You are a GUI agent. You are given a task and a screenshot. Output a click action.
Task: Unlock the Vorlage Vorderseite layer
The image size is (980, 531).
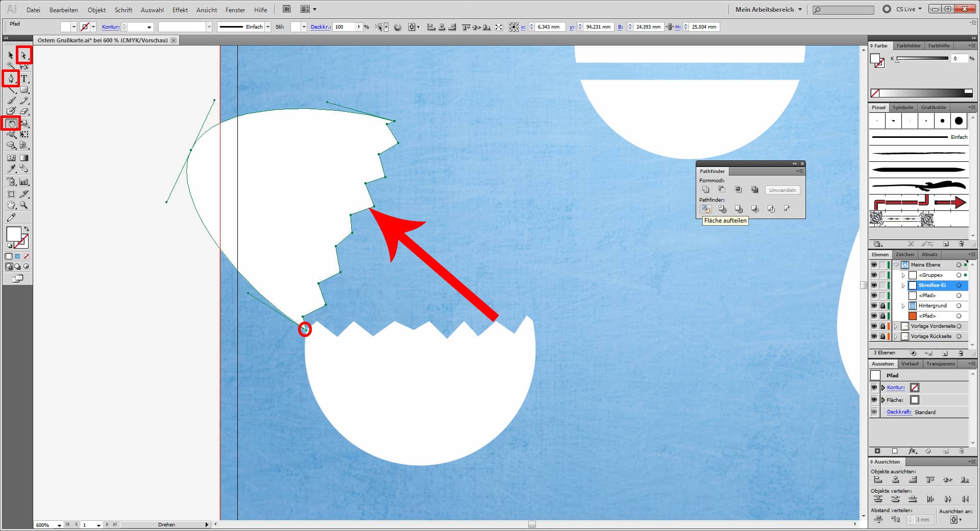tap(883, 326)
